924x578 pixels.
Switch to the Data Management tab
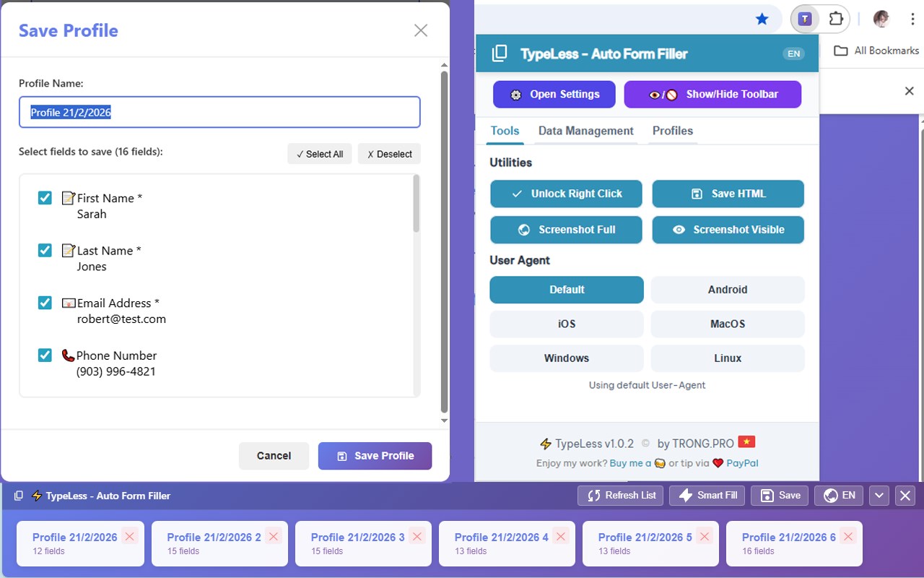[586, 131]
